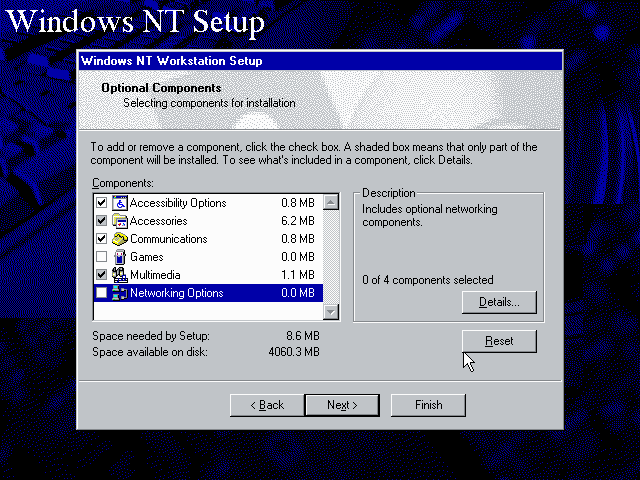Click the Multimedia component icon

tap(119, 275)
